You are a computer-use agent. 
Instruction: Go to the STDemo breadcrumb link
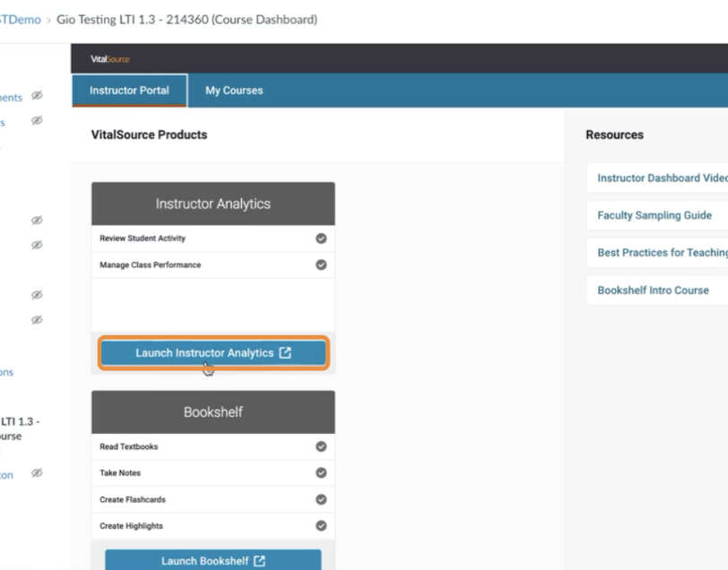20,20
